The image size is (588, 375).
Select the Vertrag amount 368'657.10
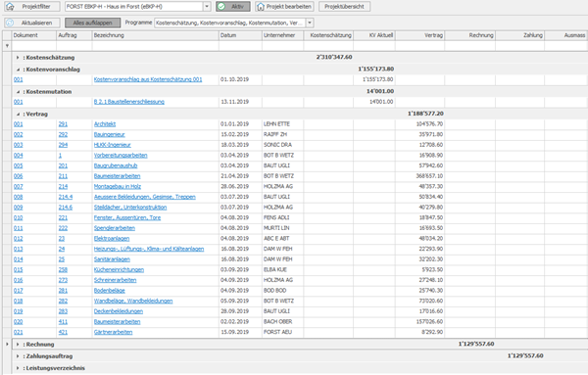(429, 176)
